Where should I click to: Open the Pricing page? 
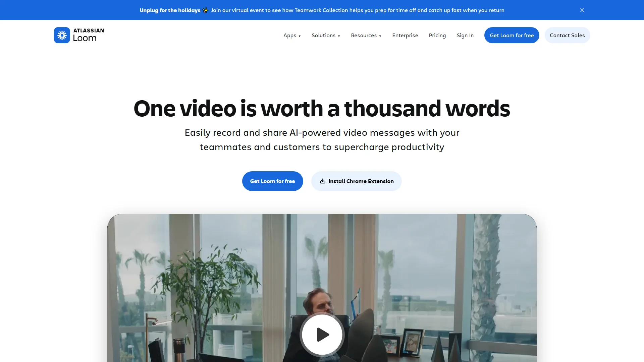pos(437,36)
